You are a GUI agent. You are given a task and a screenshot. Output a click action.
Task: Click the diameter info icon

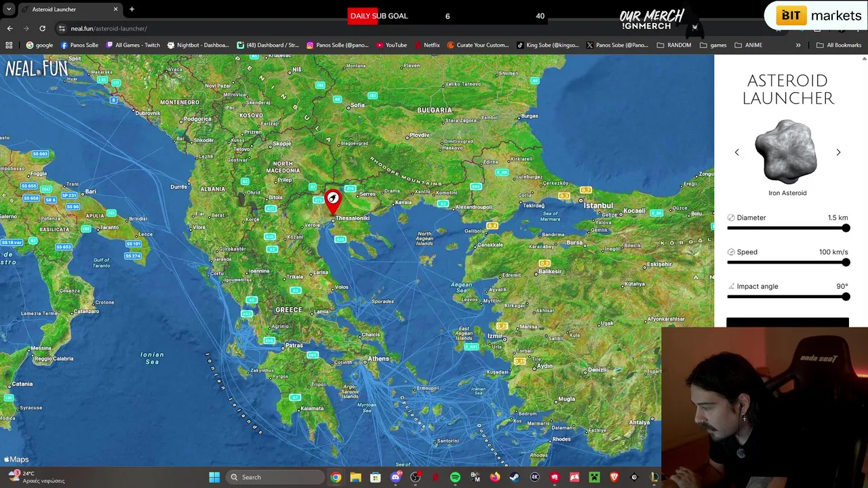pyautogui.click(x=731, y=218)
